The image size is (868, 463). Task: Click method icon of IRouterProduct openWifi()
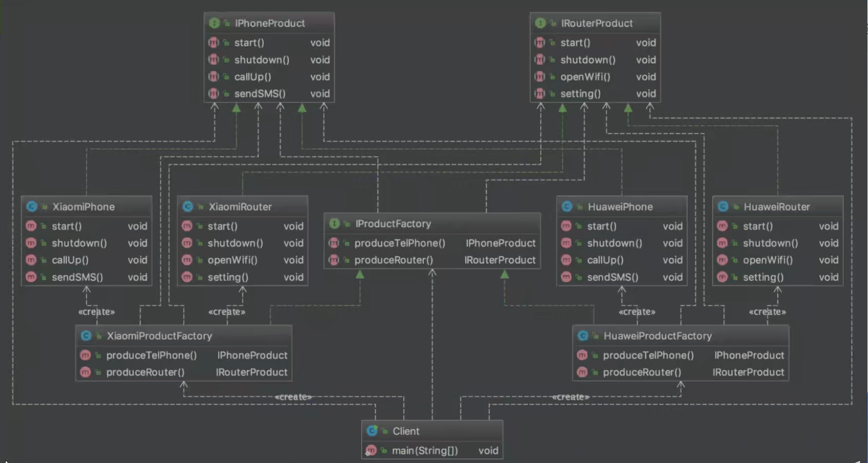click(x=540, y=76)
